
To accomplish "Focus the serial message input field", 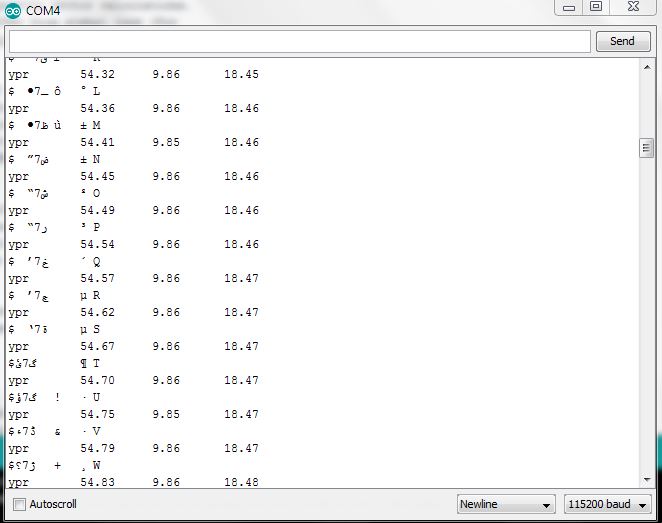I will (299, 41).
